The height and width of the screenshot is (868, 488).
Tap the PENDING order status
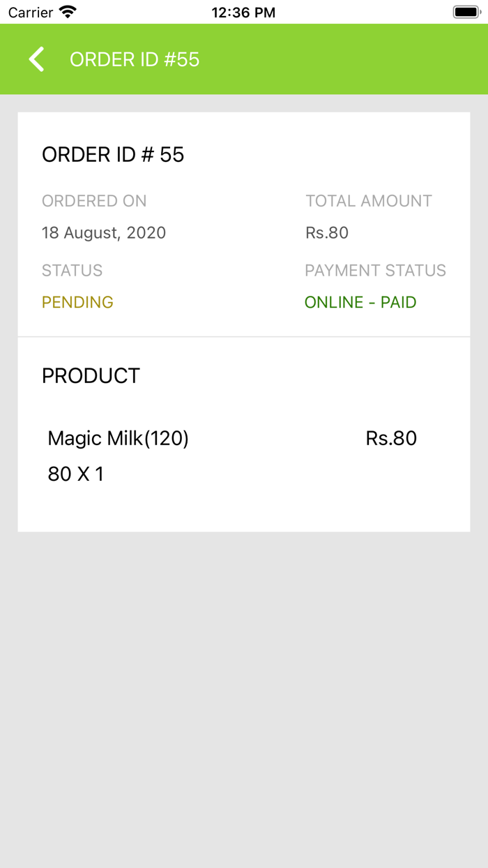pos(77,302)
